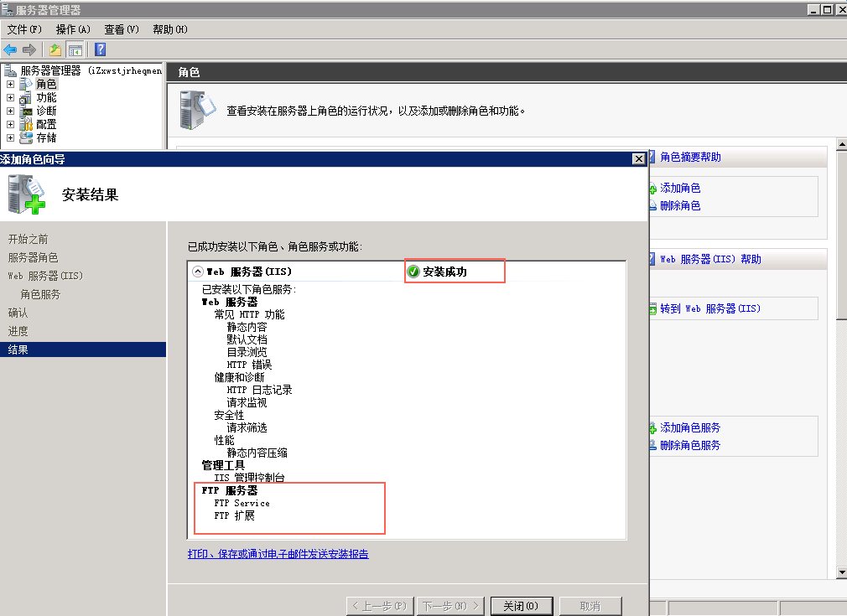Open the print or email installation report link
847x616 pixels.
pyautogui.click(x=278, y=554)
